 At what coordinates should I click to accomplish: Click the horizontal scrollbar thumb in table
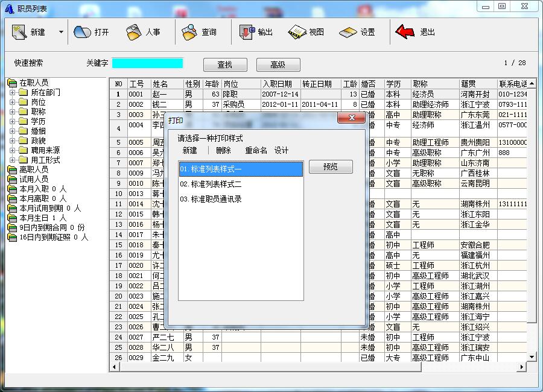270,367
